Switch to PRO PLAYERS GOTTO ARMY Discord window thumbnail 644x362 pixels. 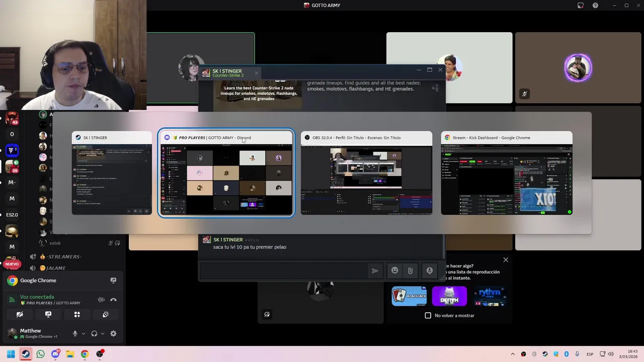pyautogui.click(x=226, y=173)
